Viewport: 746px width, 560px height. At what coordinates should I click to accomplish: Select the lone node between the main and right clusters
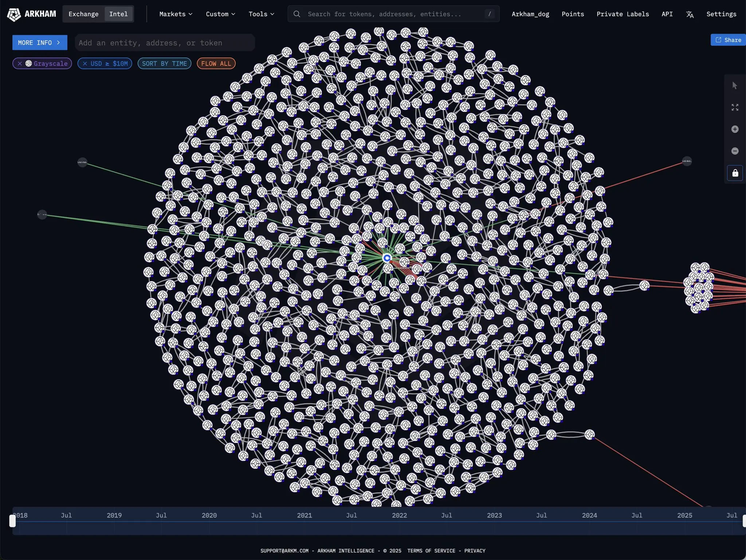pos(644,285)
